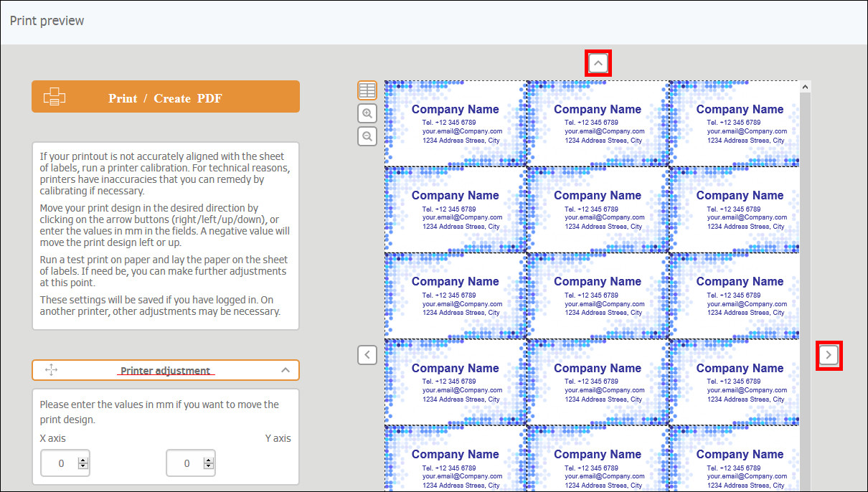The image size is (868, 492).
Task: Toggle the label sheet grid view icon
Action: (x=367, y=90)
